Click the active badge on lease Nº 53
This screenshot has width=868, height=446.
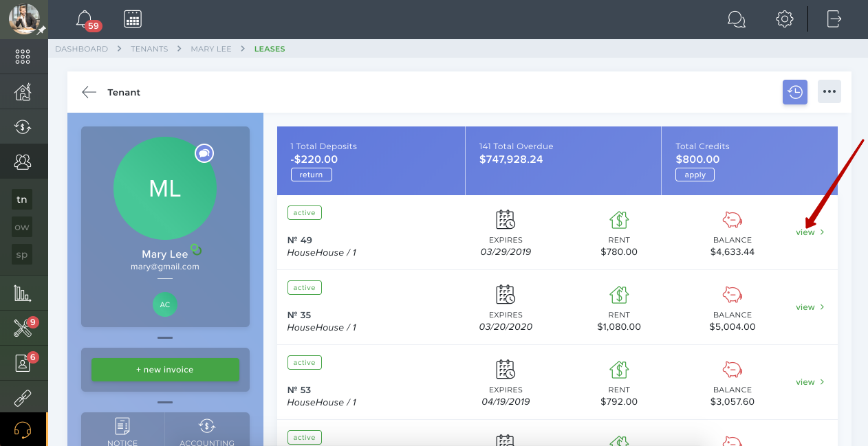point(305,363)
